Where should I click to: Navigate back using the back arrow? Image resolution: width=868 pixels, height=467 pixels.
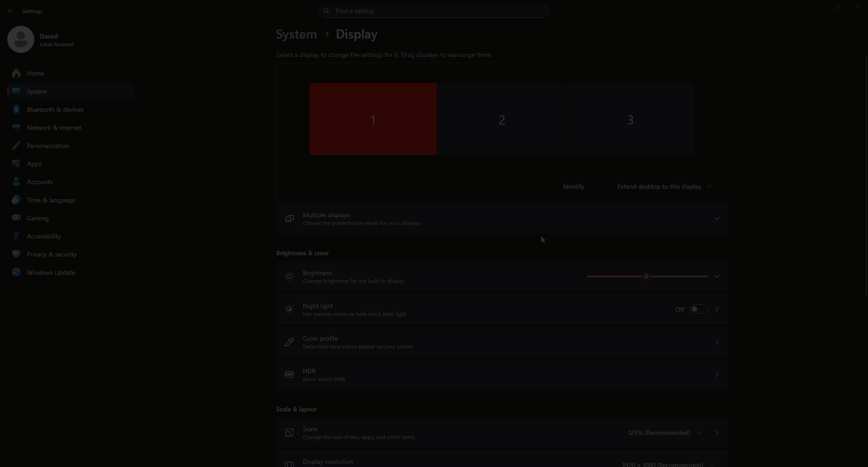tap(10, 10)
